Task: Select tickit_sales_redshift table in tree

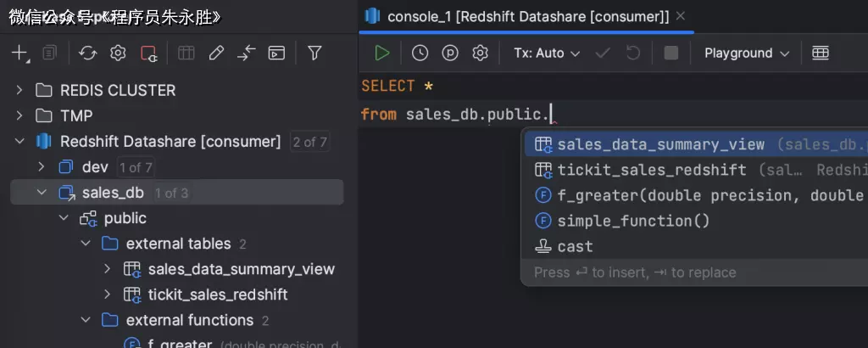Action: 217,295
